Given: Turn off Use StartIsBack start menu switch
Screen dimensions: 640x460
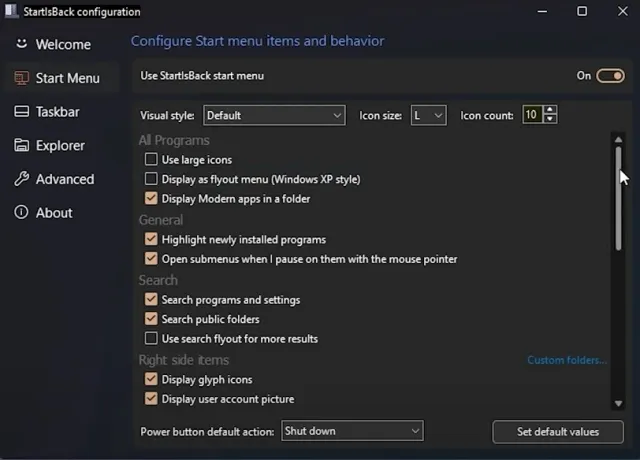Looking at the screenshot, I should pos(610,76).
